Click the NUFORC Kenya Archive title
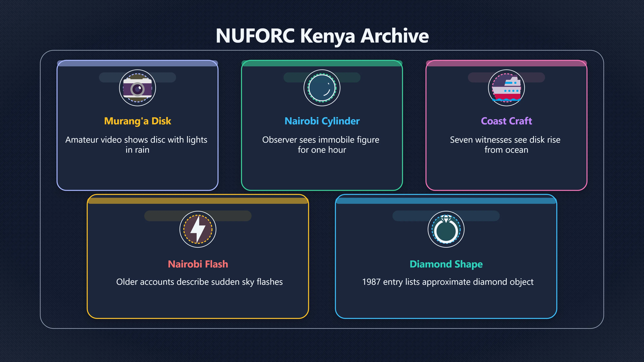The height and width of the screenshot is (362, 644). pyautogui.click(x=322, y=36)
